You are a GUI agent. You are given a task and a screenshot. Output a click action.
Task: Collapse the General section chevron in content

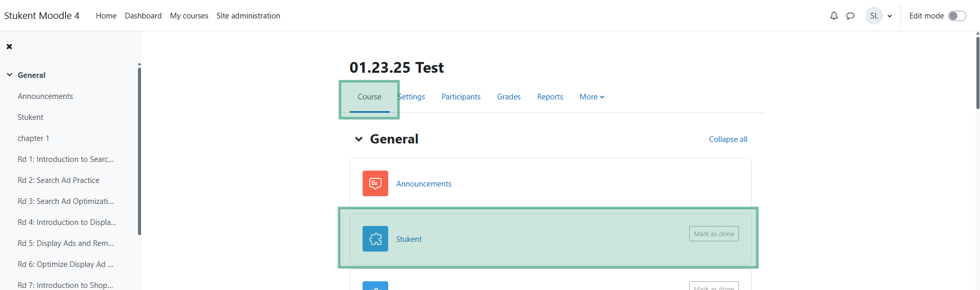[x=358, y=139]
